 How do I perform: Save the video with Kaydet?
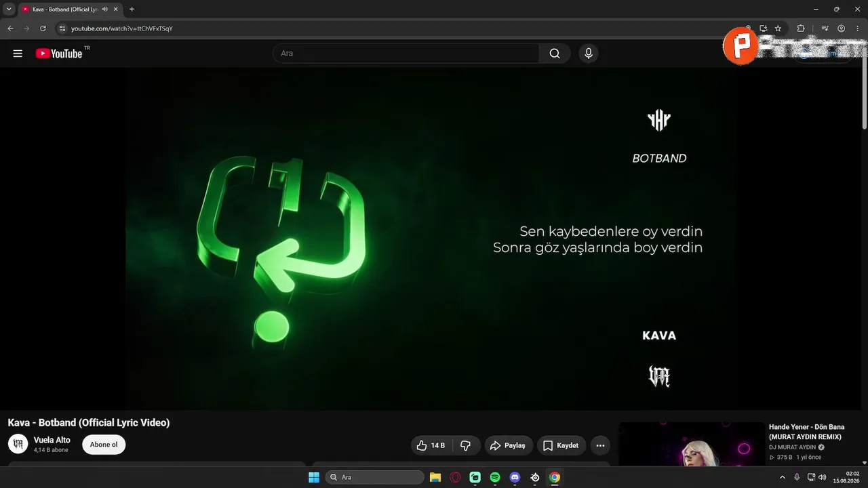click(561, 445)
